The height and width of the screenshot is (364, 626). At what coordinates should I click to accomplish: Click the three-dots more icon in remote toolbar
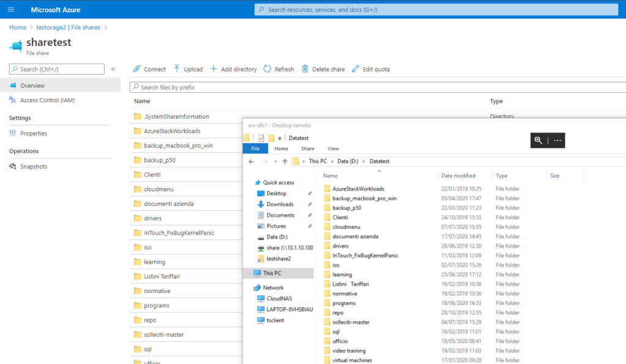coord(558,140)
